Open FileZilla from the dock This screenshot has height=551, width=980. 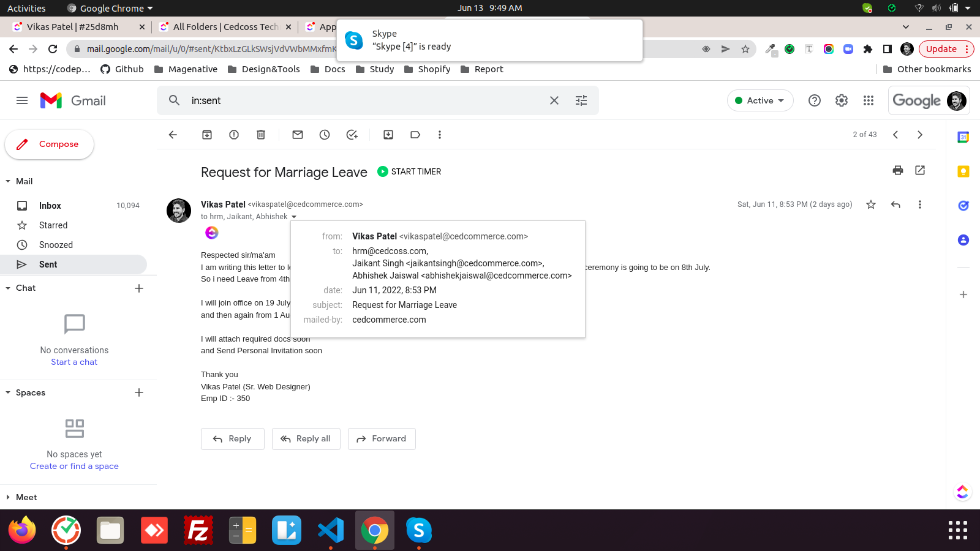click(x=198, y=530)
